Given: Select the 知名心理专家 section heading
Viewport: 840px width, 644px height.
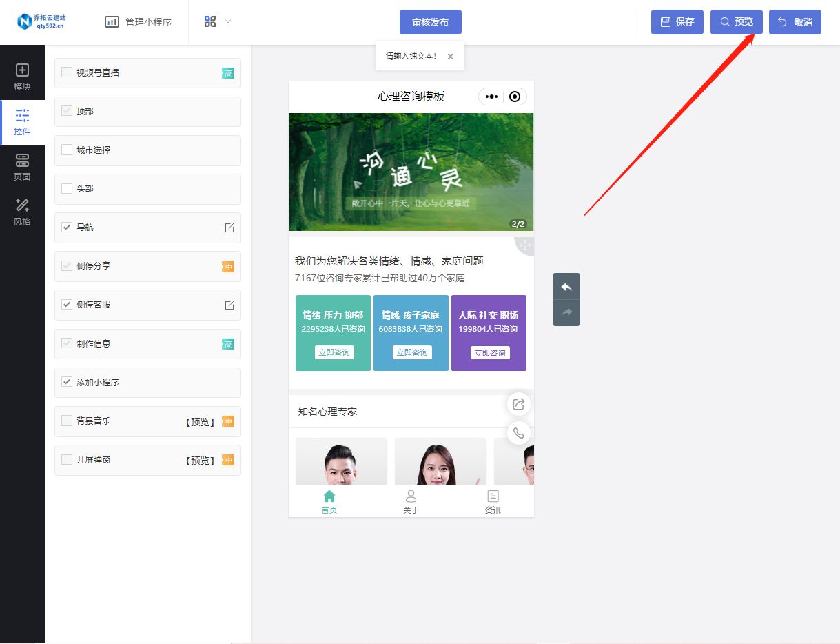Looking at the screenshot, I should 327,412.
